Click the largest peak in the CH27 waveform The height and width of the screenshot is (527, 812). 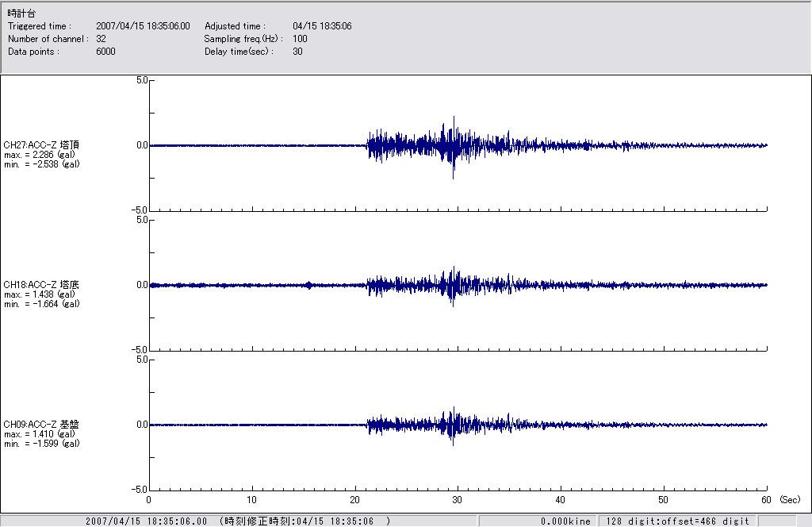click(454, 119)
